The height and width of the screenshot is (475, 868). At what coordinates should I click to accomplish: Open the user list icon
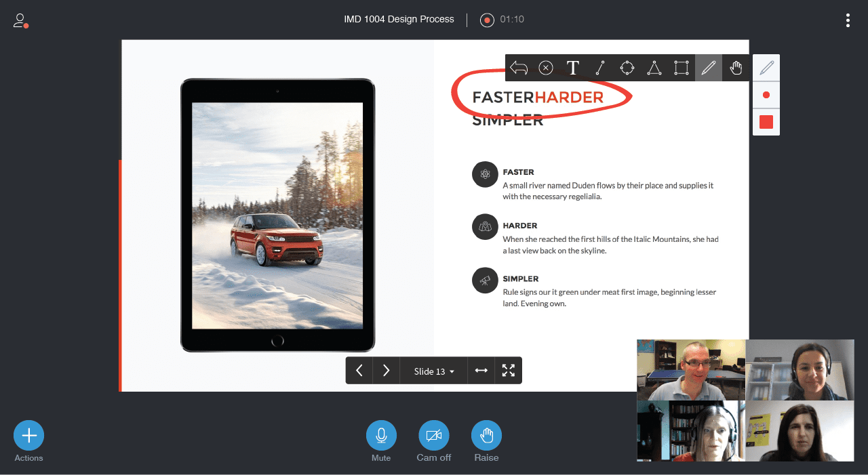point(20,21)
